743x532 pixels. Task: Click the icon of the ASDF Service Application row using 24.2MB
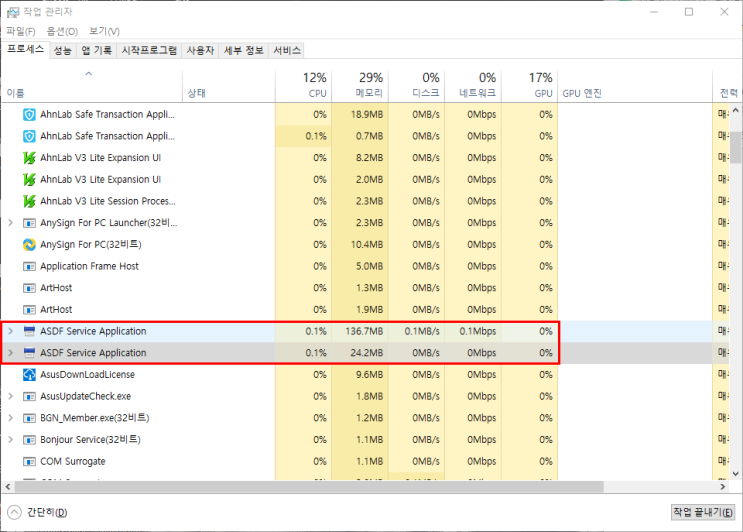(29, 353)
